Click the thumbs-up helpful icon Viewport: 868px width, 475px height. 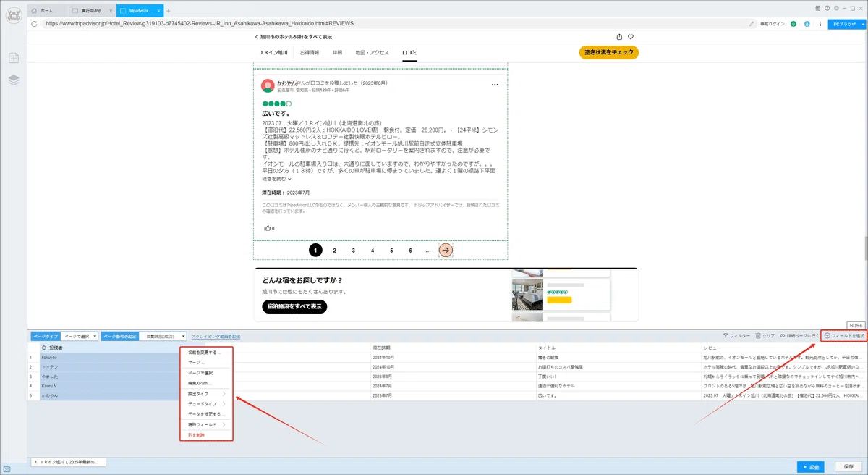pyautogui.click(x=268, y=227)
